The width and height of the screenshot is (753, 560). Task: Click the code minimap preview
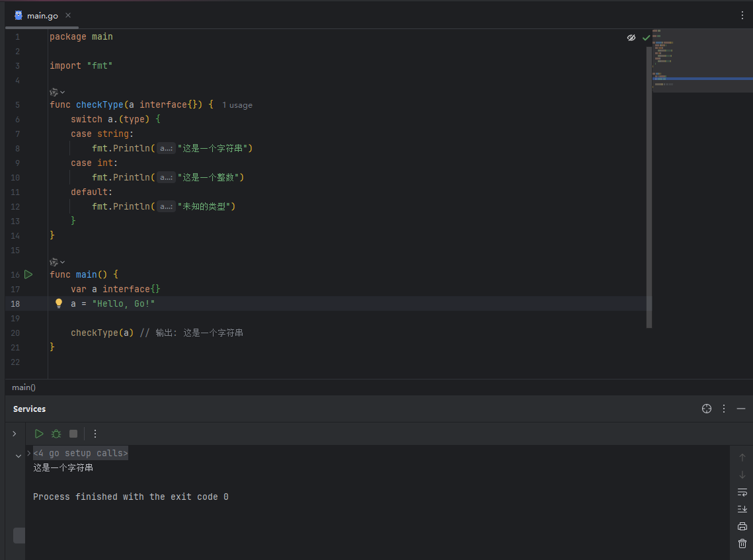click(x=702, y=60)
